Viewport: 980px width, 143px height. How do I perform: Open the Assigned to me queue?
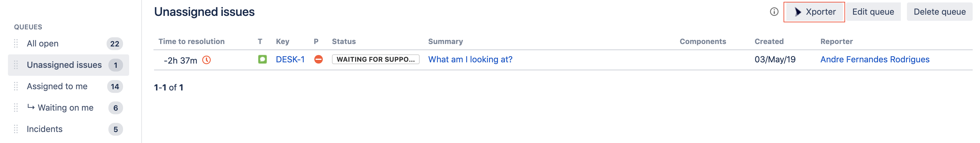coord(57,86)
